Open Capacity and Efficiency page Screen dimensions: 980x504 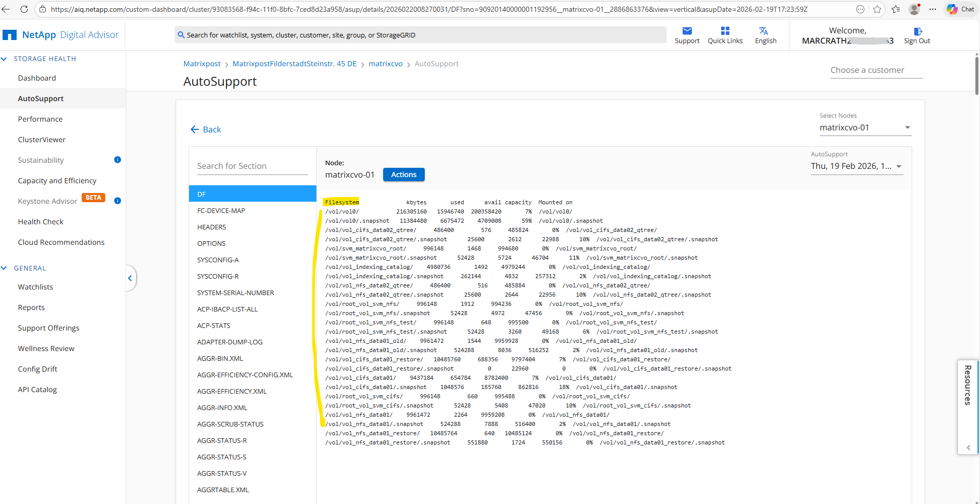57,181
